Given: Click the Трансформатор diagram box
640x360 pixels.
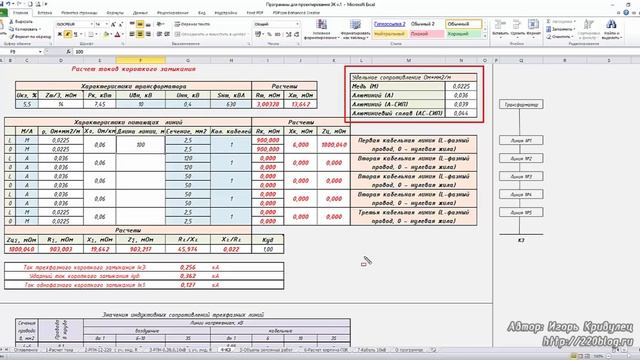Looking at the screenshot, I should point(521,104).
